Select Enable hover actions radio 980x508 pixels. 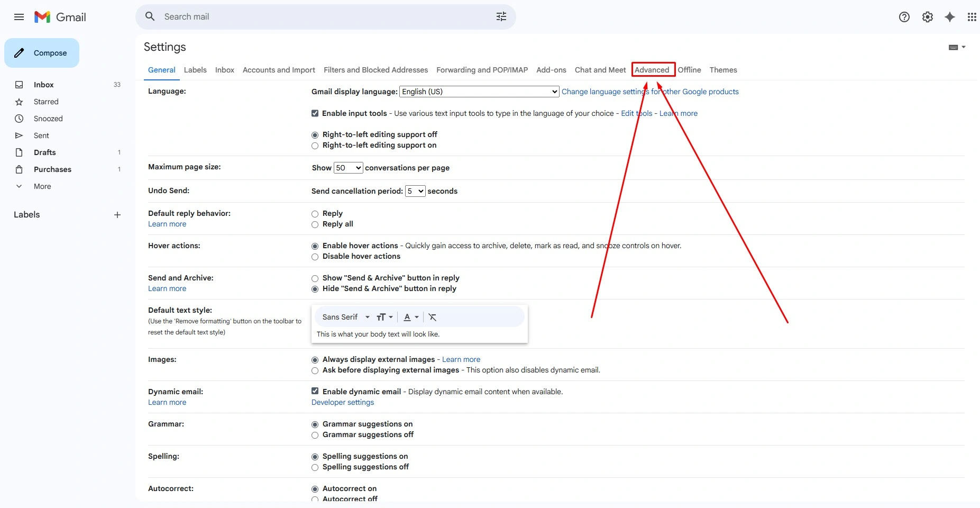315,246
